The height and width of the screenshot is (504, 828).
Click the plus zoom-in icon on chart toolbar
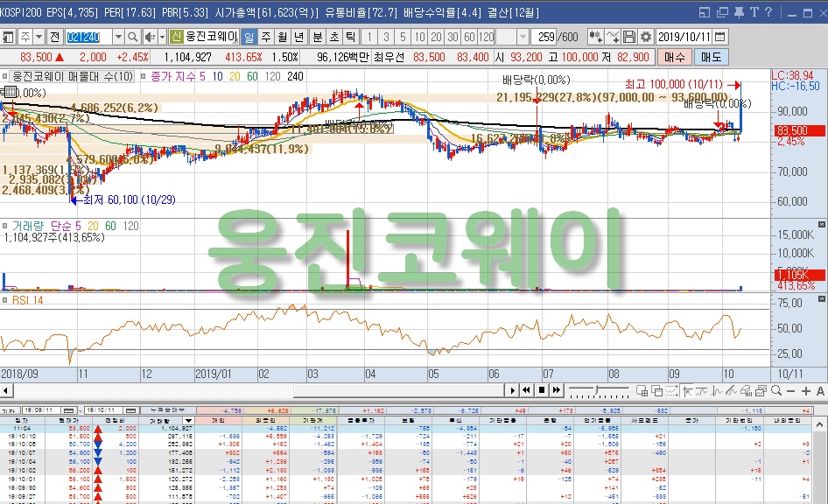coord(805,391)
